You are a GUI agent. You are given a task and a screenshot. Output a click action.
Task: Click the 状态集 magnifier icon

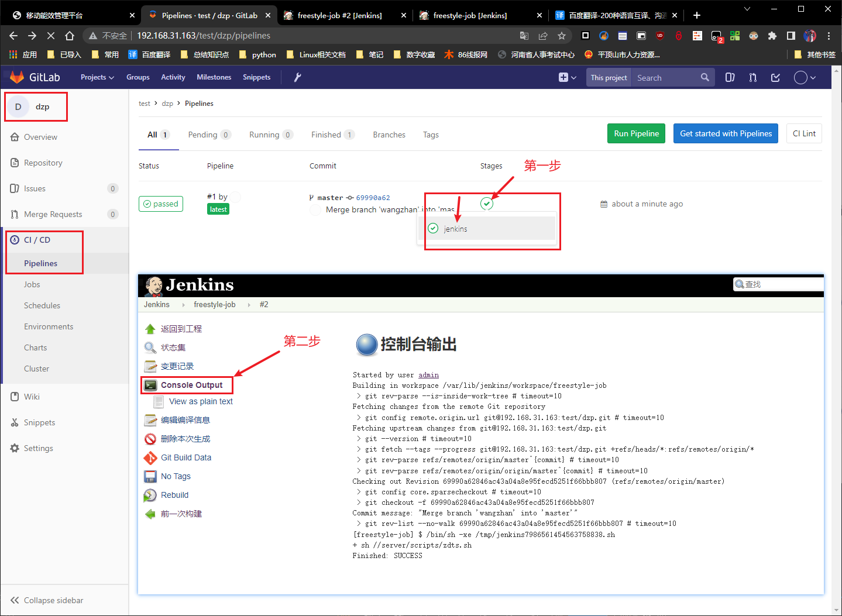coord(150,347)
